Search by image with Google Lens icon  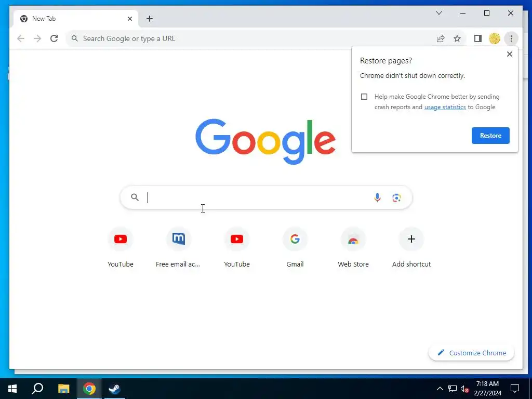396,197
